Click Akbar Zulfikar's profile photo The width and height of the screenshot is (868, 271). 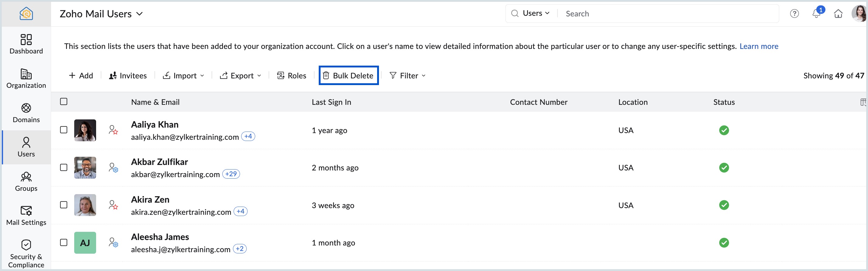click(85, 167)
